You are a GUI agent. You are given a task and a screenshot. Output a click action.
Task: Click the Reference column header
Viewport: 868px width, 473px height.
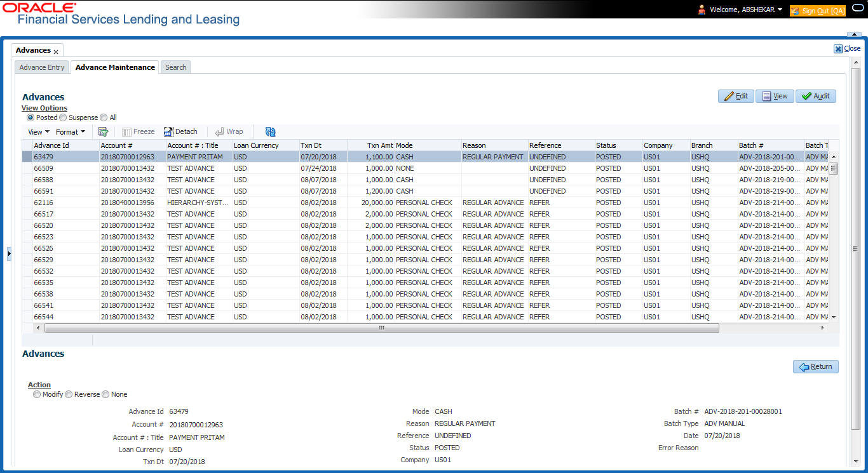[x=562, y=145]
